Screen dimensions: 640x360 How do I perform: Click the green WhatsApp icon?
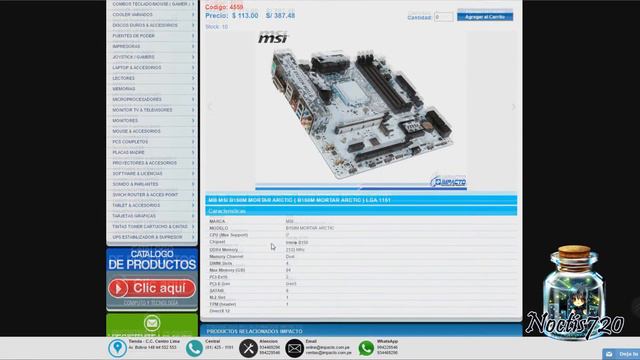366,348
